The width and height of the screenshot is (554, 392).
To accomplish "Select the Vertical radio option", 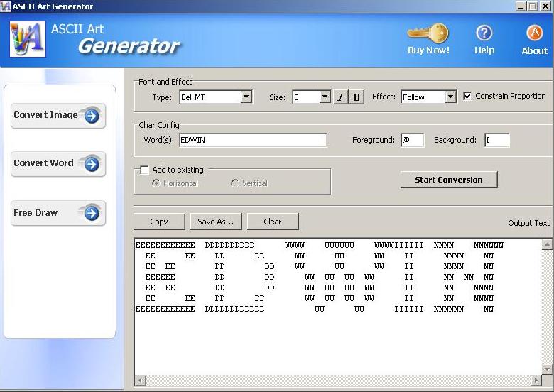I will [234, 183].
